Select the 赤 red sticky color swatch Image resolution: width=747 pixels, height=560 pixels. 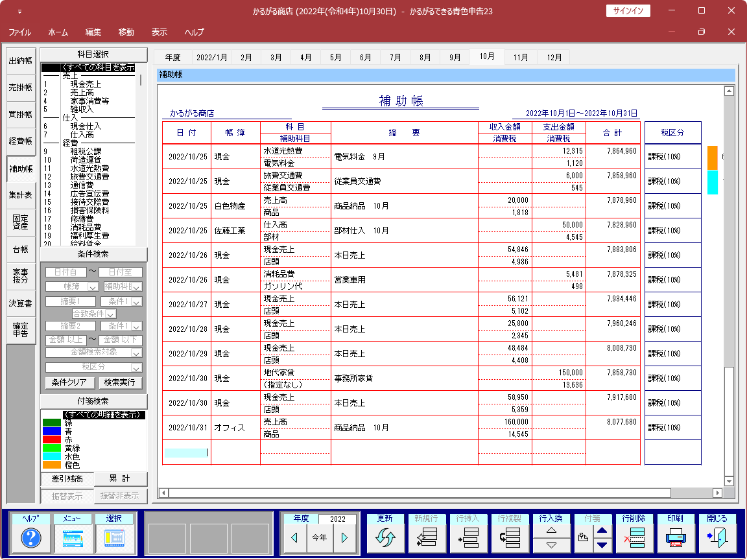click(52, 439)
